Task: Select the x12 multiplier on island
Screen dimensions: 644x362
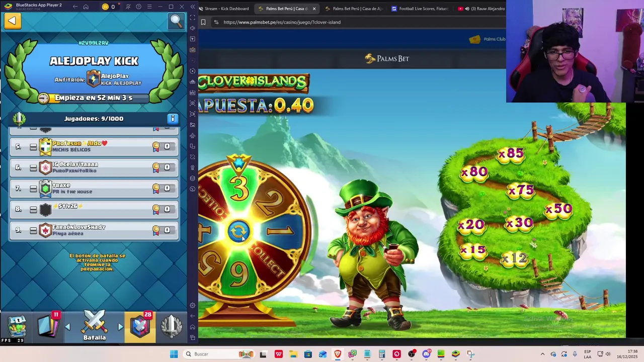Action: 515,258
